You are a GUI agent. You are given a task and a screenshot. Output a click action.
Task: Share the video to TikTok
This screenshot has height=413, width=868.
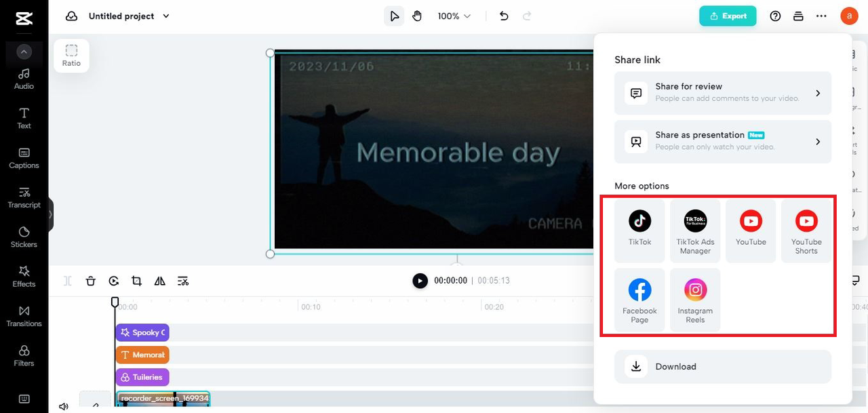pyautogui.click(x=639, y=231)
